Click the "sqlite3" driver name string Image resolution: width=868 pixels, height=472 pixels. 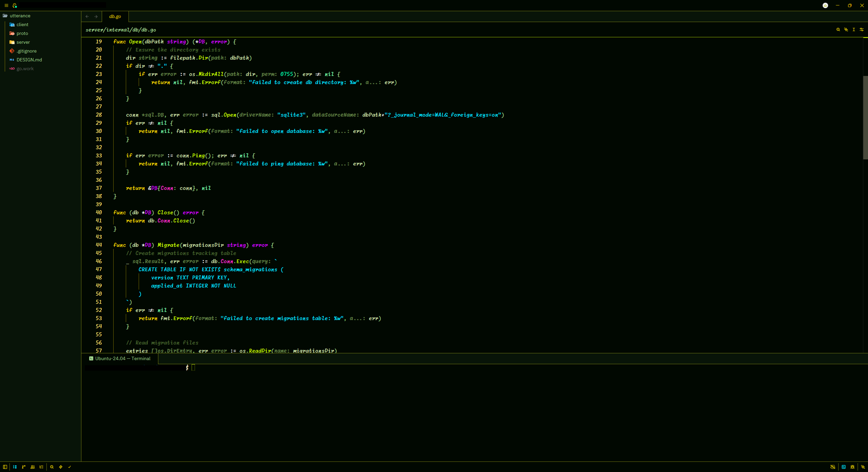[291, 115]
